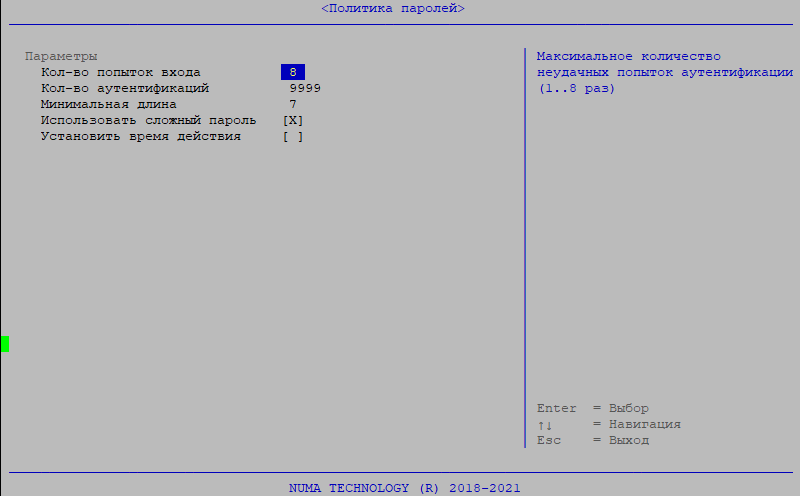Select the 9999 authentications count value
Viewport: 800px width, 496px height.
tap(305, 88)
